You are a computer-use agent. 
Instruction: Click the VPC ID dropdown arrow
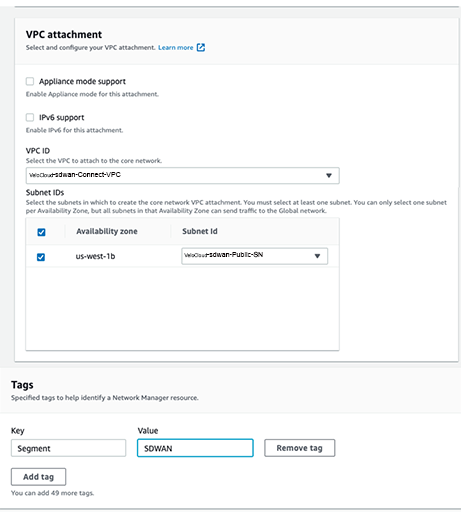click(x=329, y=175)
